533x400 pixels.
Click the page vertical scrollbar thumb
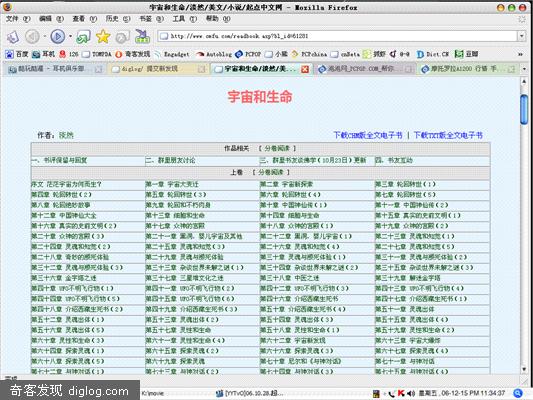point(524,109)
